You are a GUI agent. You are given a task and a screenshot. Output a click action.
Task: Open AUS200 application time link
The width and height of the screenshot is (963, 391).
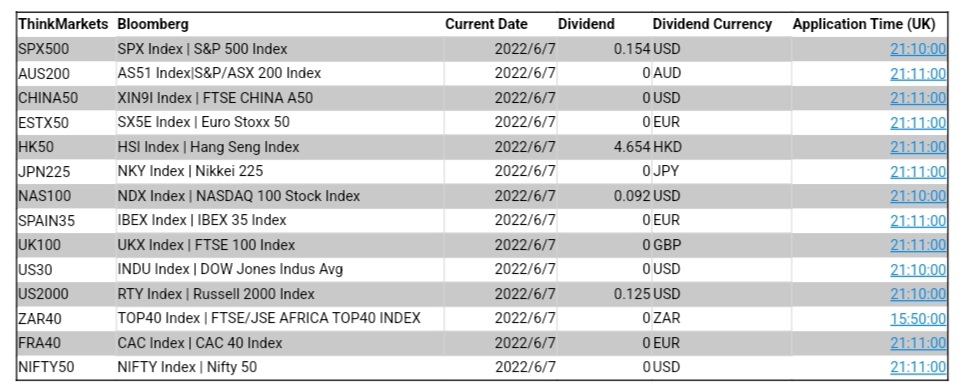coord(918,73)
